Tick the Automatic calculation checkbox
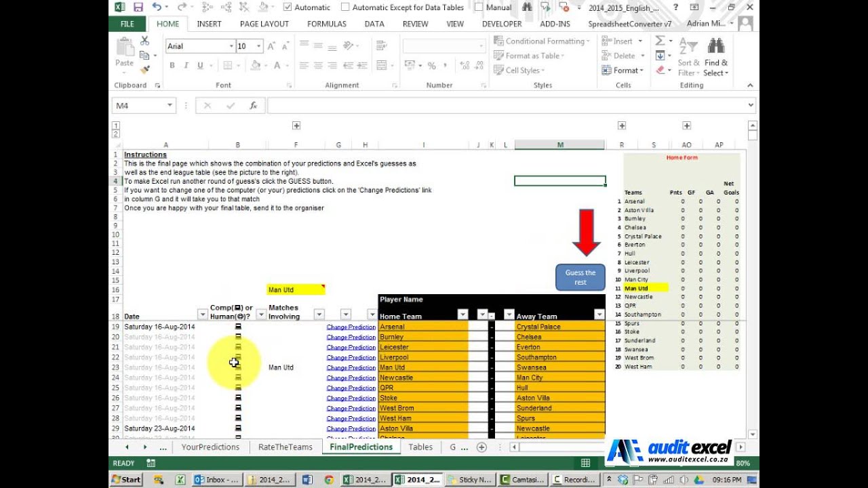This screenshot has height=488, width=868. 288,7
